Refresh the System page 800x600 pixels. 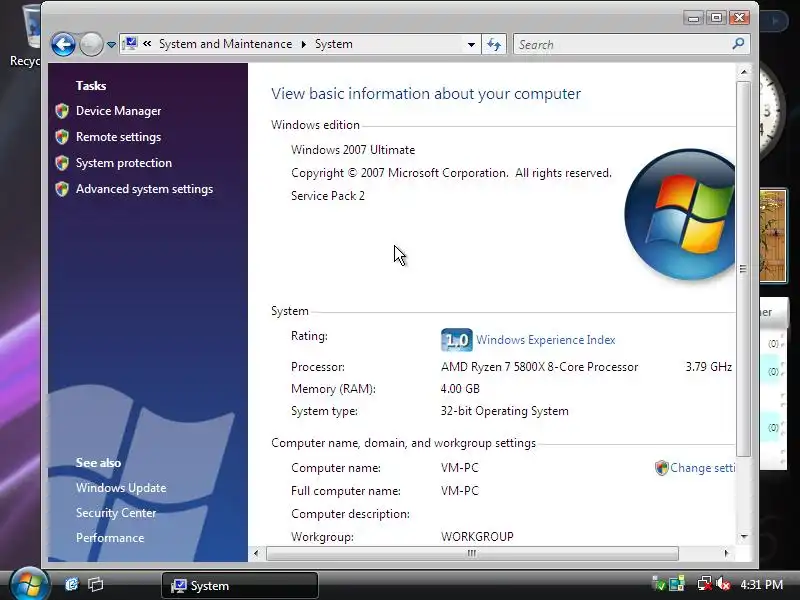[494, 44]
